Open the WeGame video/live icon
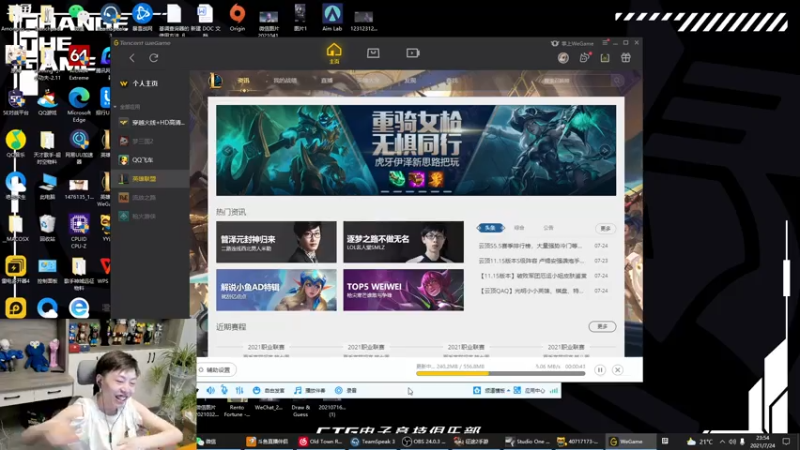This screenshot has width=800, height=450. [413, 53]
